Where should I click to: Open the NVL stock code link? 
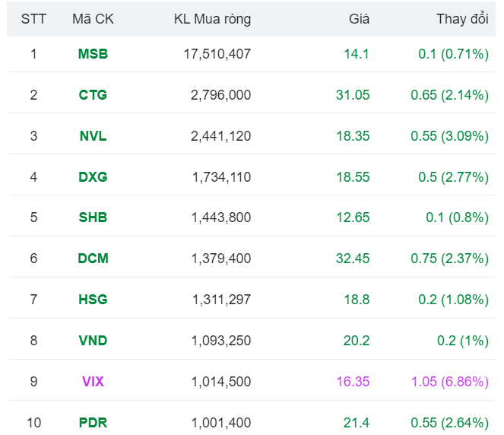pos(93,136)
